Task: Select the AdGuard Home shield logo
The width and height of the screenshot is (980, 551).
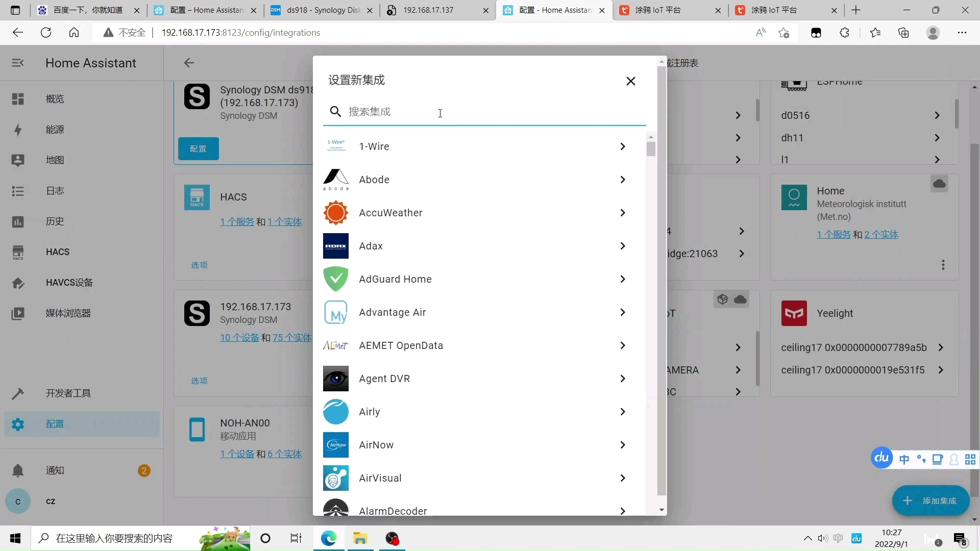Action: coord(336,279)
